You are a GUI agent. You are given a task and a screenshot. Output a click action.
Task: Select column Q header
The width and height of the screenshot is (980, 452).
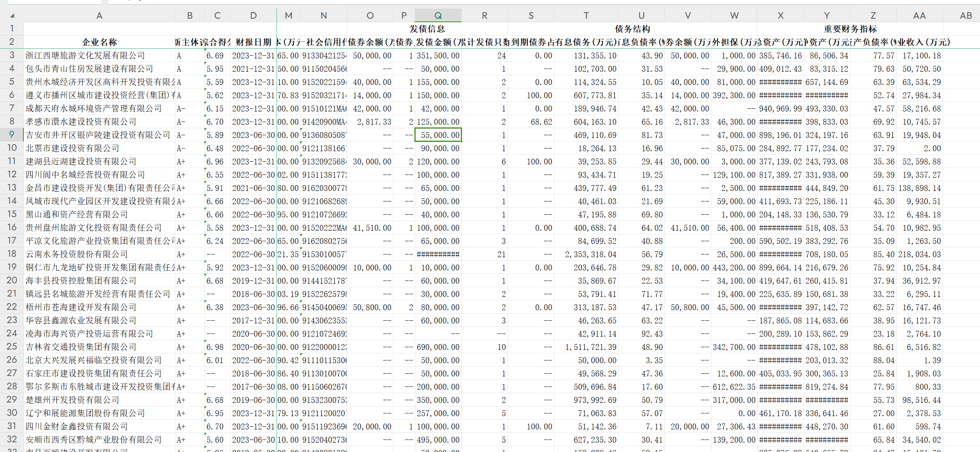coord(438,16)
